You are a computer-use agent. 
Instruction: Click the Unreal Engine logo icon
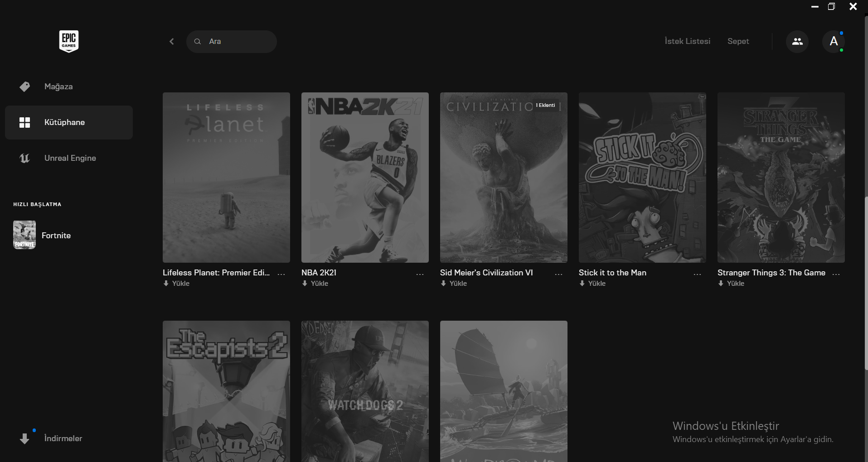click(x=25, y=158)
